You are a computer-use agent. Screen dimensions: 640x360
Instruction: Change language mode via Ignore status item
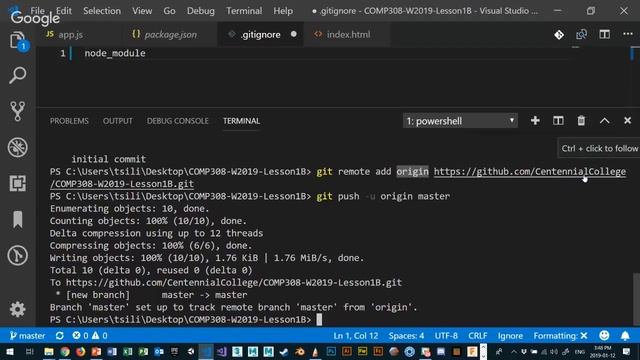(x=510, y=336)
